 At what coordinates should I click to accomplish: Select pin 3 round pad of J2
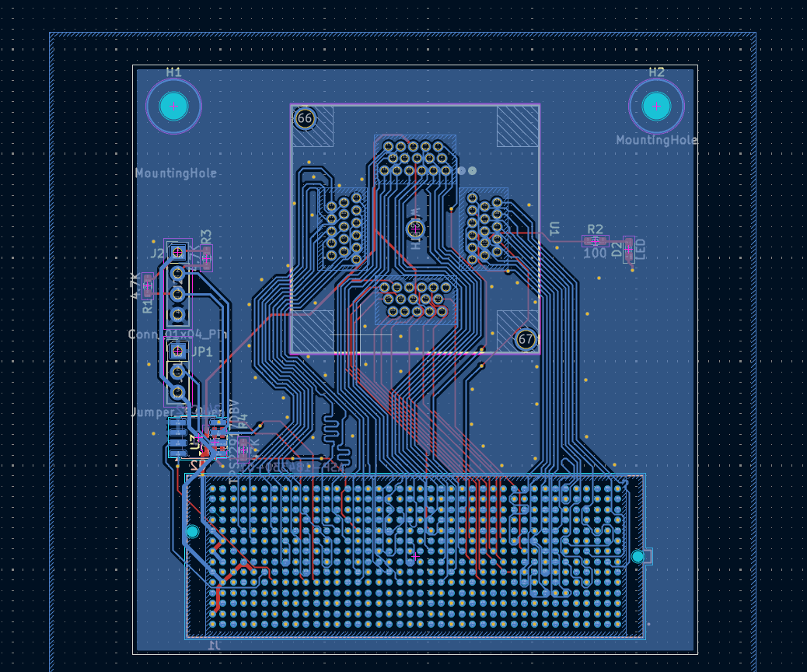pyautogui.click(x=177, y=294)
